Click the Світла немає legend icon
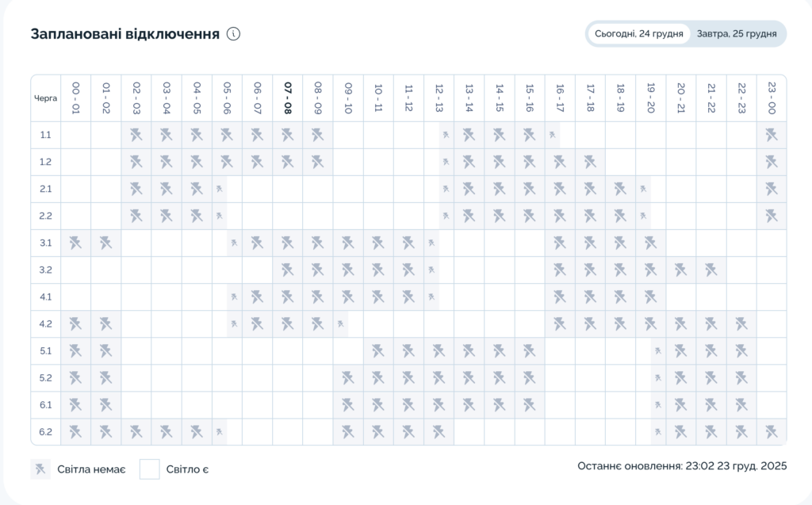 click(40, 469)
